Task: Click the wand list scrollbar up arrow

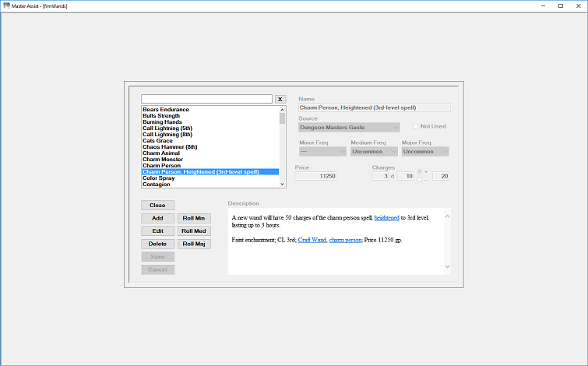Action: (x=283, y=110)
